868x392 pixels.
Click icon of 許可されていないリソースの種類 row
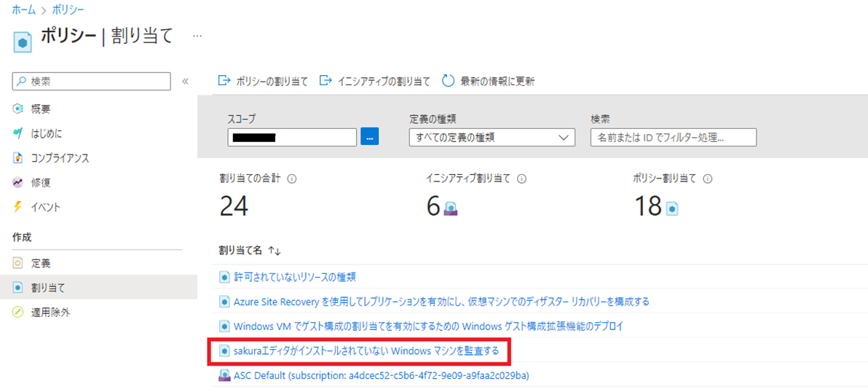[224, 276]
